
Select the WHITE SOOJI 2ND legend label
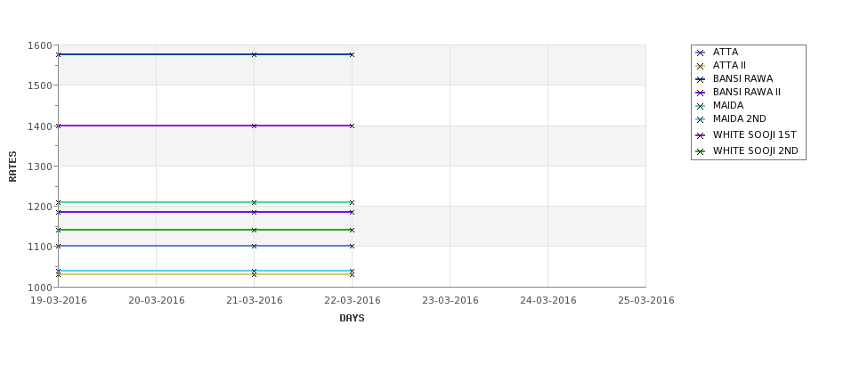[755, 150]
